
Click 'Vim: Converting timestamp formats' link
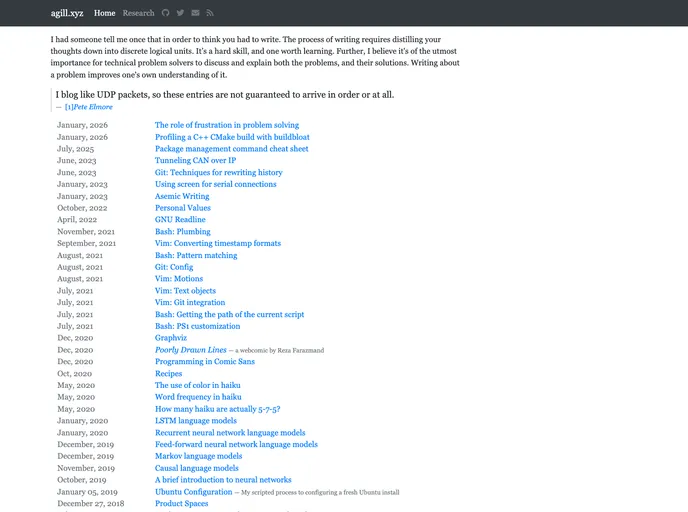(217, 243)
